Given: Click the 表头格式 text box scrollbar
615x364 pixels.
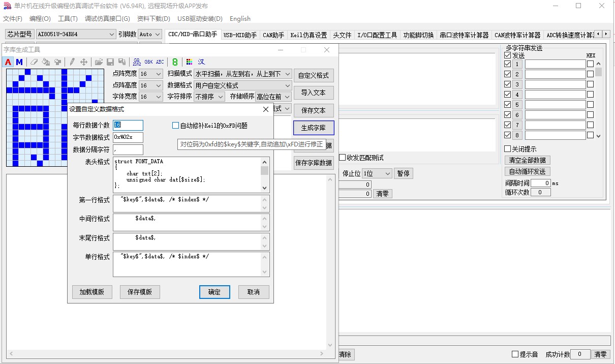Looking at the screenshot, I should (264, 175).
